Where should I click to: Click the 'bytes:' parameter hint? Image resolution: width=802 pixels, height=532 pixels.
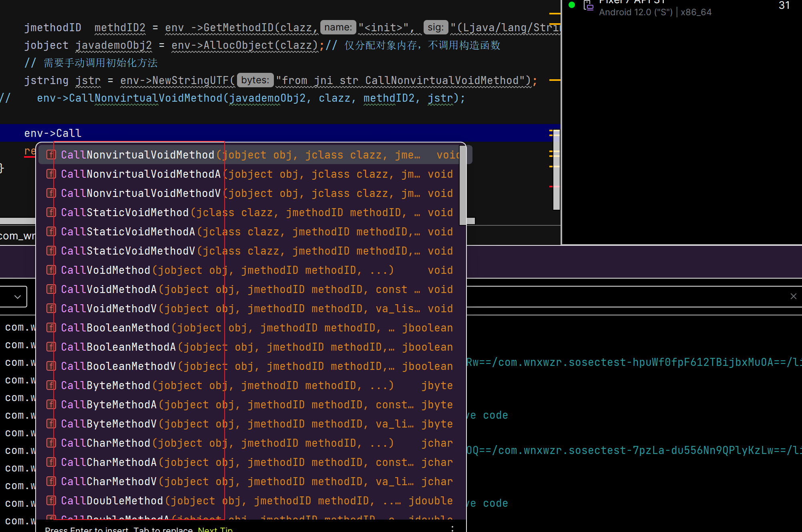click(255, 80)
